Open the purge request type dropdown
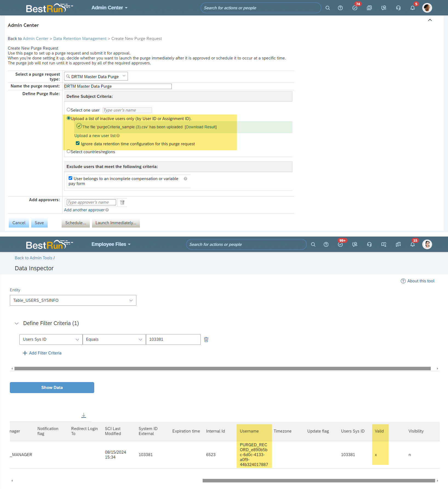Image resolution: width=448 pixels, height=489 pixels. [x=96, y=76]
